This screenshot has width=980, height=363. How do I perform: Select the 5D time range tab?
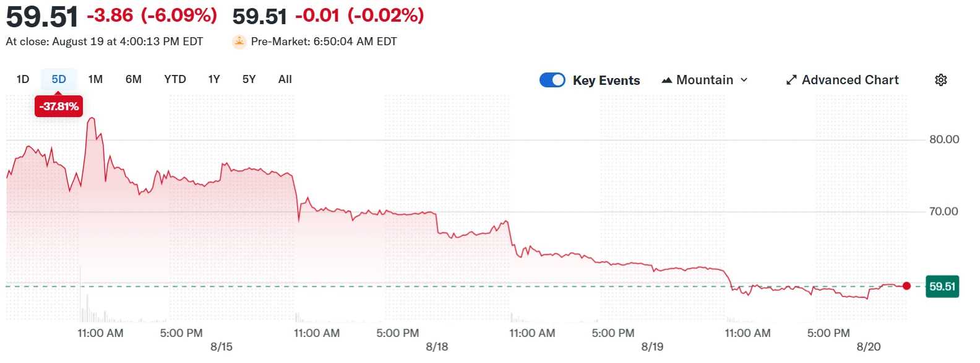[59, 79]
